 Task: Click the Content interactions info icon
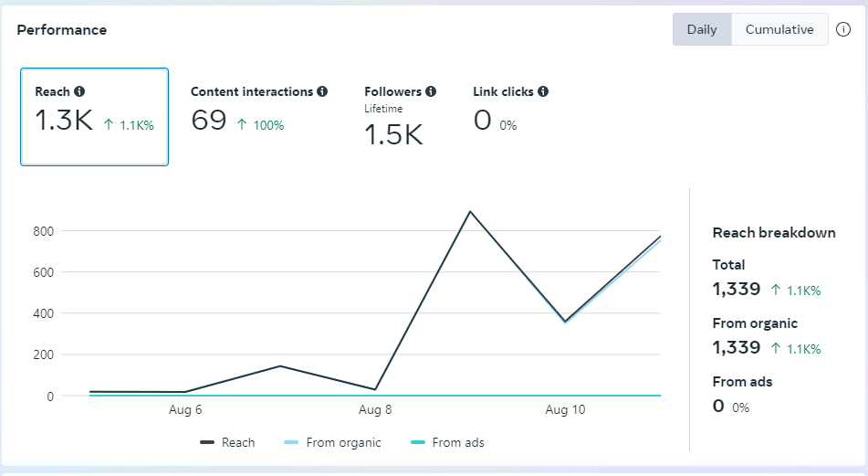point(321,91)
